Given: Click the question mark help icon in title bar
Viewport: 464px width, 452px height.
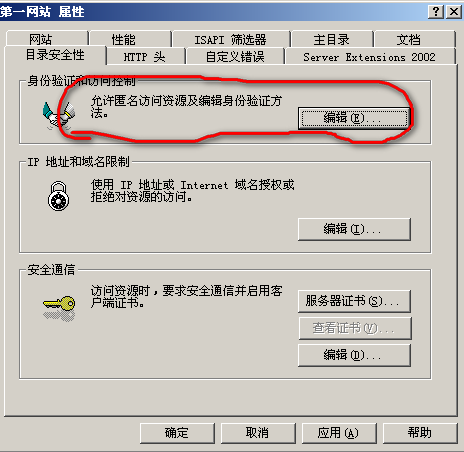Looking at the screenshot, I should tap(436, 12).
